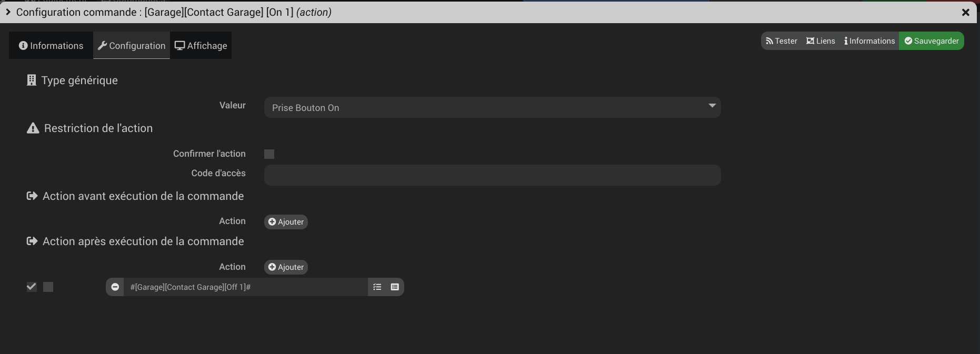Select the Configuration tab
The image size is (980, 354).
pyautogui.click(x=132, y=46)
